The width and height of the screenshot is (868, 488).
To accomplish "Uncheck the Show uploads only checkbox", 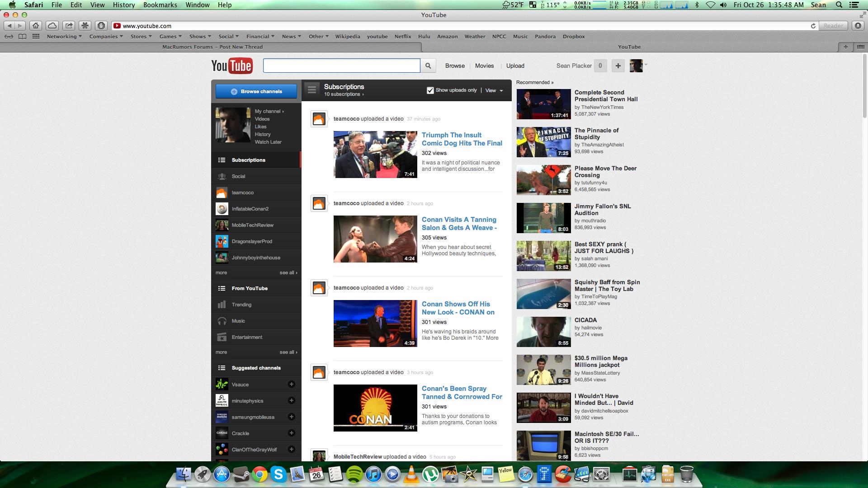I will click(430, 90).
